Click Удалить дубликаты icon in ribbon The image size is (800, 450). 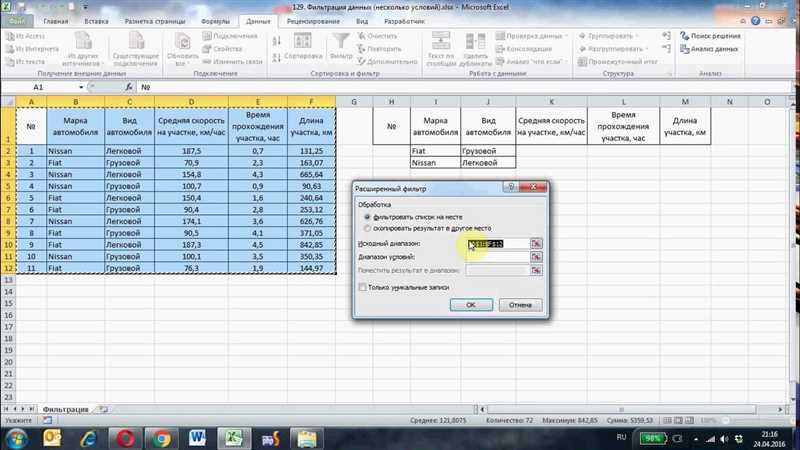(x=475, y=41)
